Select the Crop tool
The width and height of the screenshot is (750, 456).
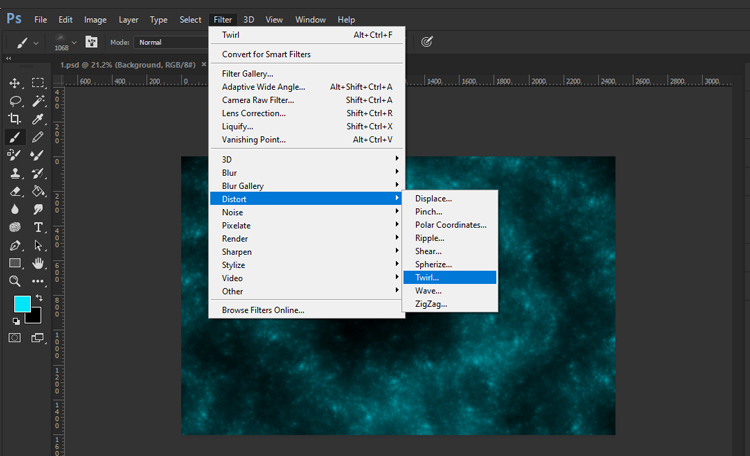pyautogui.click(x=14, y=119)
